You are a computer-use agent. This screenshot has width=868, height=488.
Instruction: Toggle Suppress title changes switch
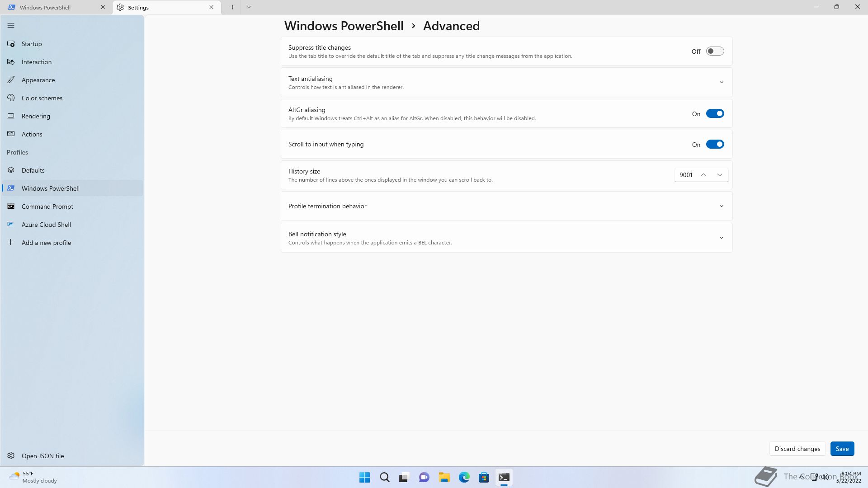(715, 52)
